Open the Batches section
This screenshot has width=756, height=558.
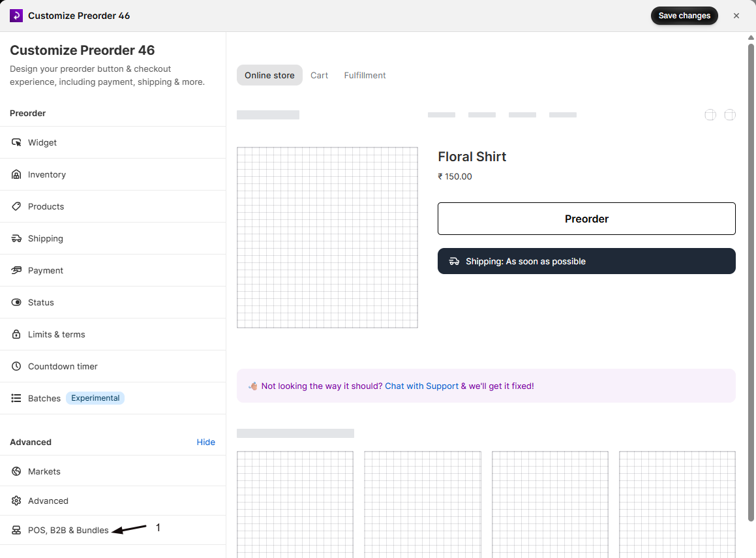(113, 398)
